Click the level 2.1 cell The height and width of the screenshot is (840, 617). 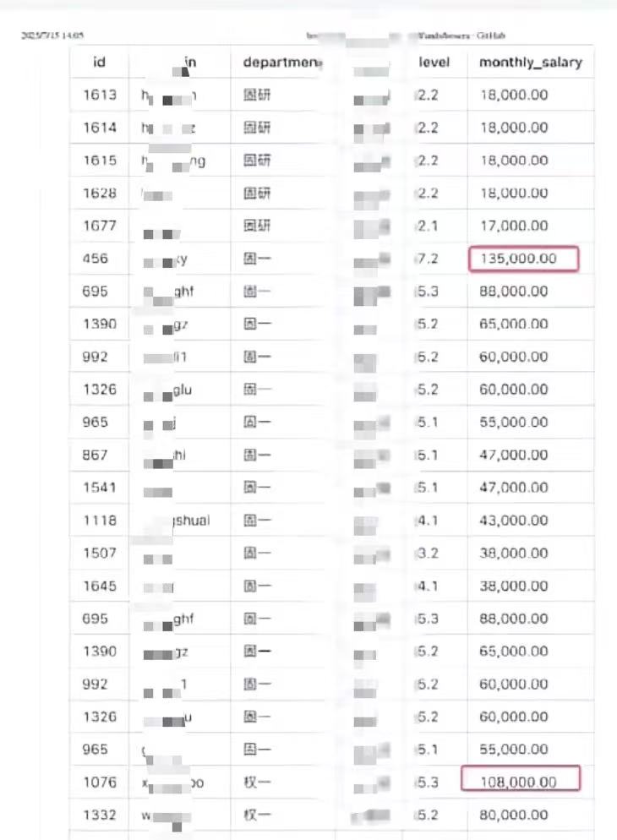click(x=429, y=226)
